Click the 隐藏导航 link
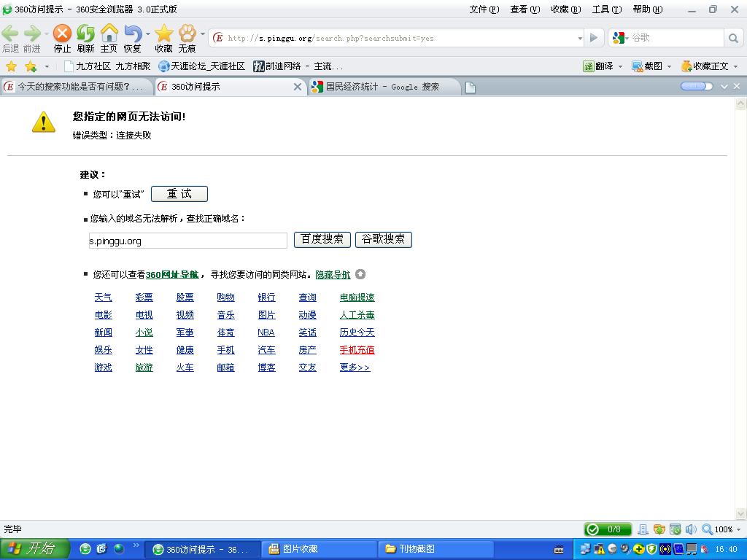This screenshot has height=560, width=747. coord(333,275)
